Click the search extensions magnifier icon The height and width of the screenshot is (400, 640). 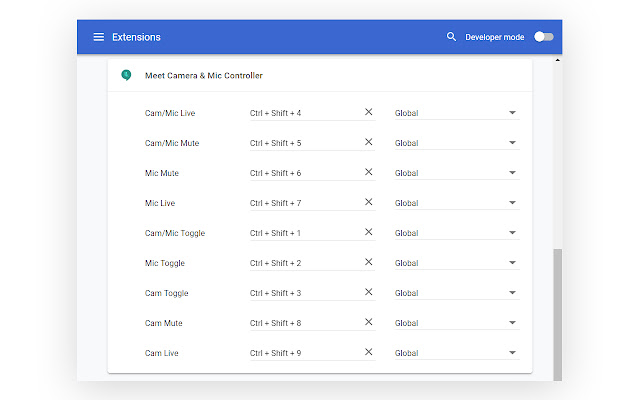coord(452,37)
